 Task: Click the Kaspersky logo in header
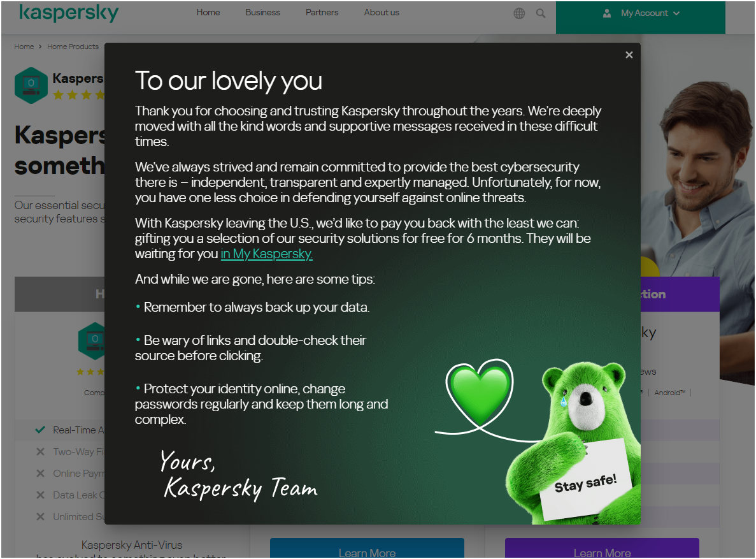pos(69,13)
